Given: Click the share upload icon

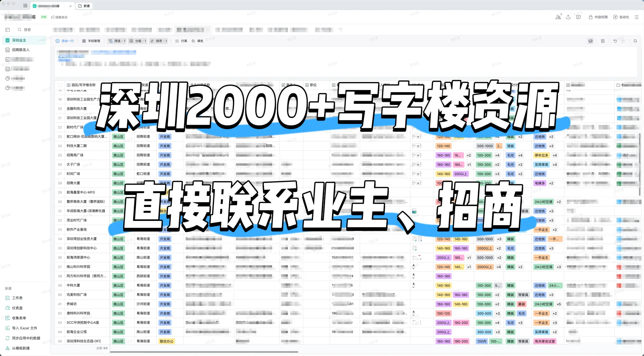Looking at the screenshot, I should coord(568,17).
